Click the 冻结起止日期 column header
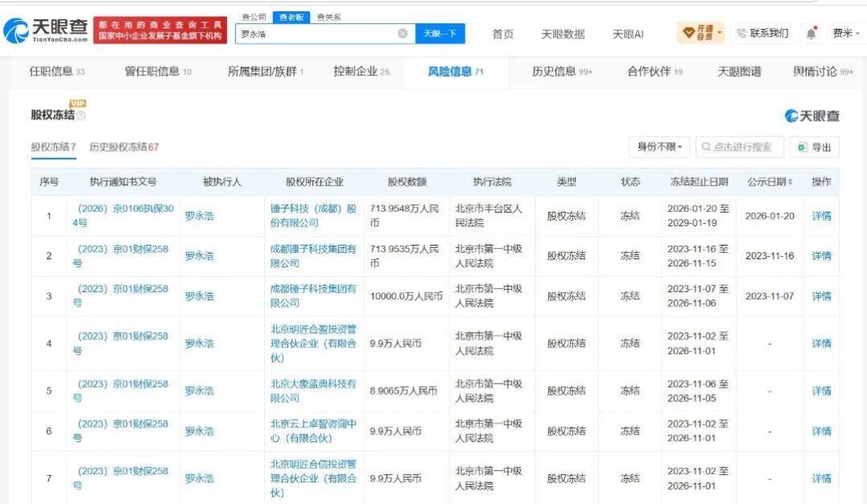This screenshot has height=504, width=867. click(x=699, y=182)
